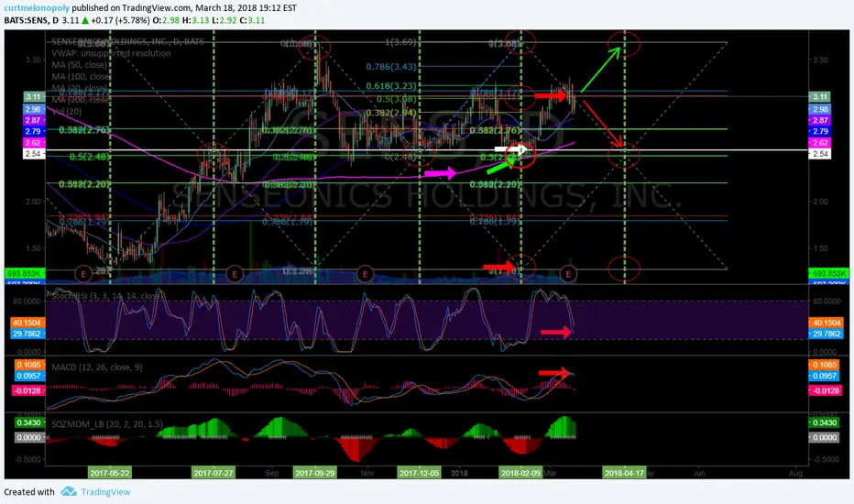The image size is (854, 504).
Task: Click the 40.1504 StochRSI value on left axis
Action: tap(27, 323)
